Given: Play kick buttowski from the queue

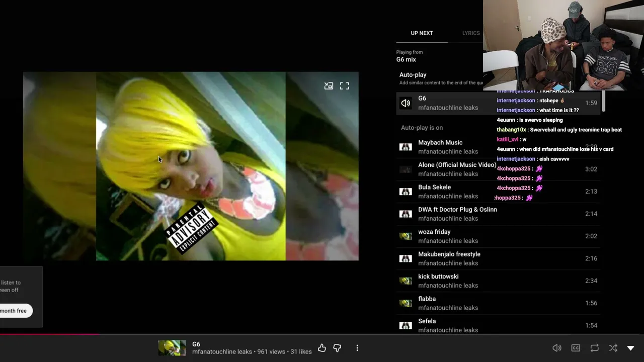Looking at the screenshot, I should [x=438, y=277].
